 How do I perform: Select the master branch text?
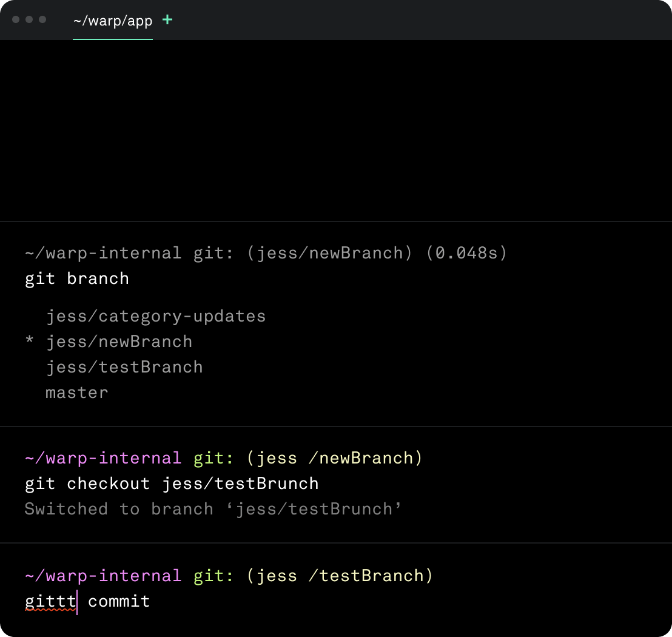pos(76,392)
